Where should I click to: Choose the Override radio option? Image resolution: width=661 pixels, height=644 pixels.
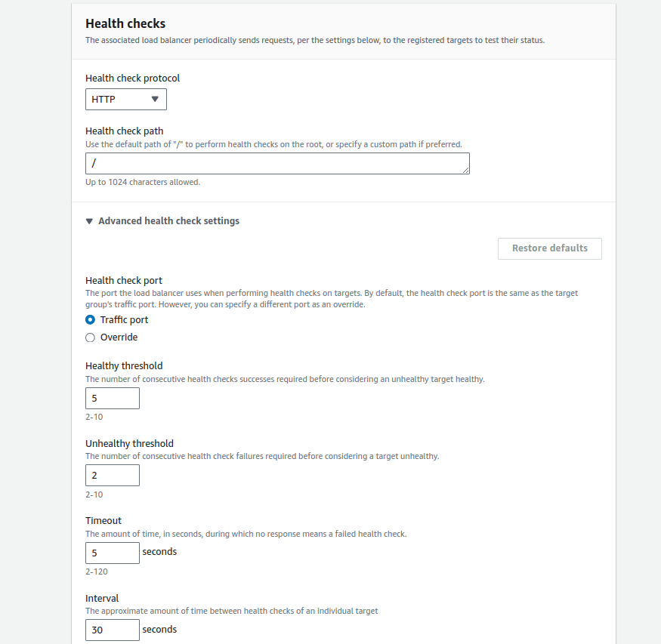91,337
